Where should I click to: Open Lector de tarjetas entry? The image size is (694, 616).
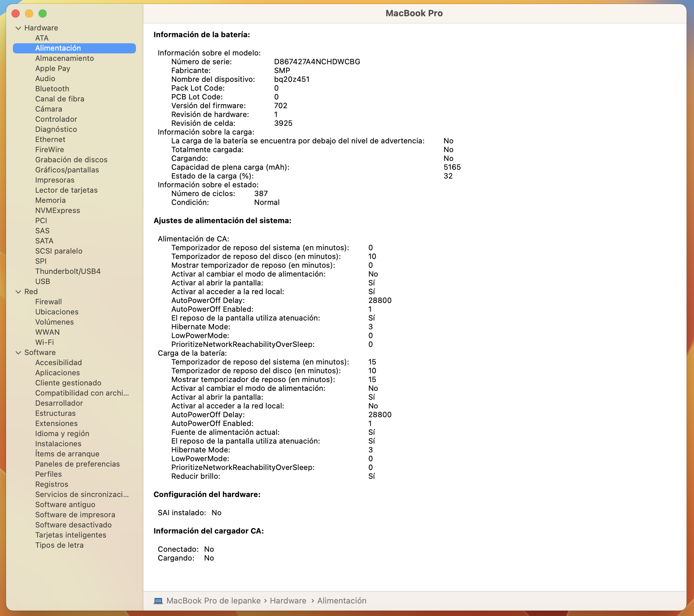pyautogui.click(x=66, y=190)
